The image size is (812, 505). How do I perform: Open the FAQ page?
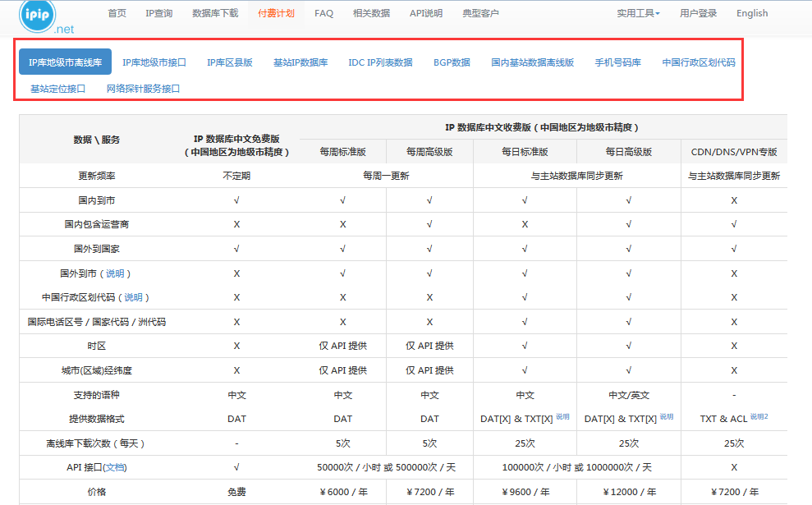click(323, 13)
